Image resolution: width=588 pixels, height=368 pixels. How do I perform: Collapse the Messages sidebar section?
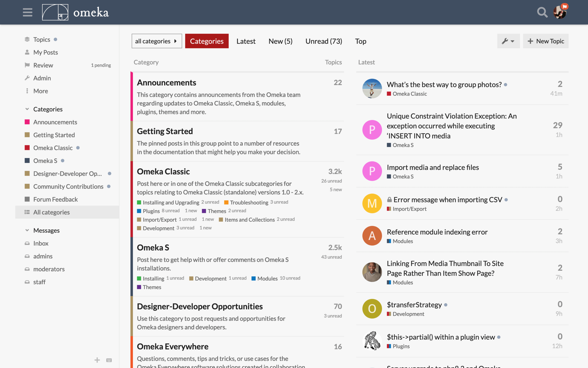click(x=27, y=230)
